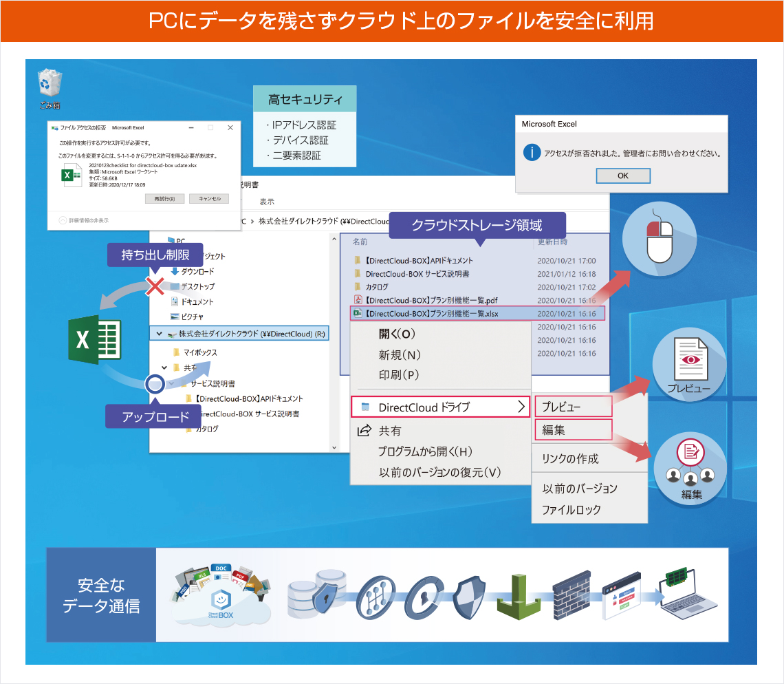Open the Recycle Bin desktop icon
The height and width of the screenshot is (684, 784).
coord(50,89)
